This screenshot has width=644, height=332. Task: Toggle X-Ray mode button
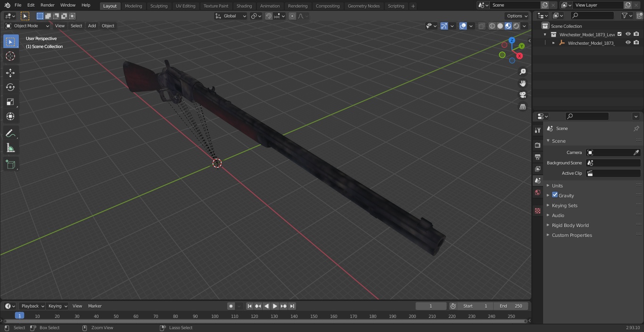point(481,26)
